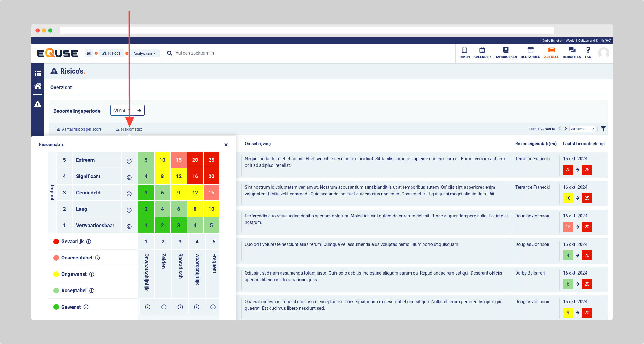Open the sidebar apps grid icon
644x344 pixels.
coord(38,74)
